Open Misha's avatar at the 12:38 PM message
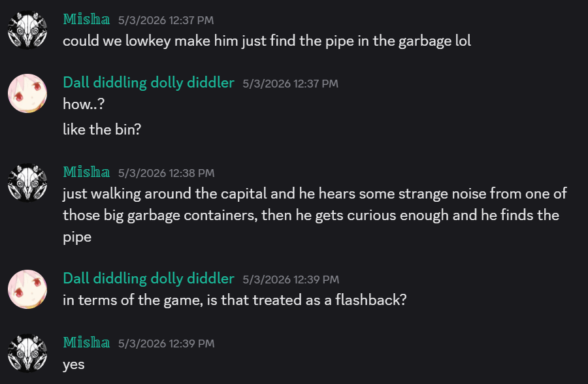This screenshot has width=588, height=384. coord(27,183)
